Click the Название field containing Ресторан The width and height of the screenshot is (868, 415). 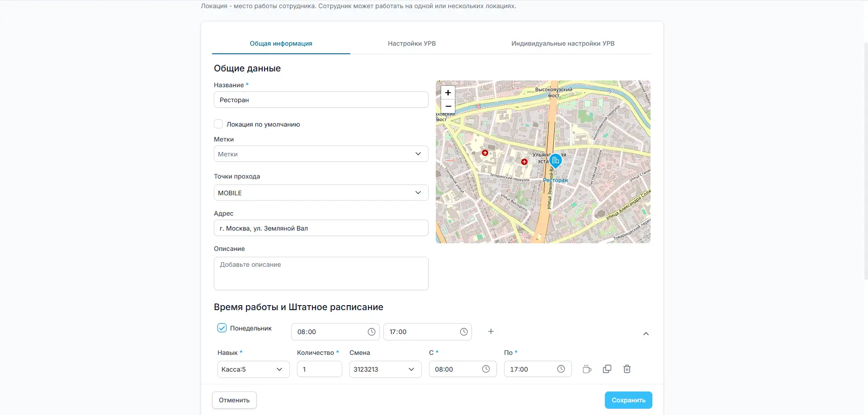click(x=321, y=99)
